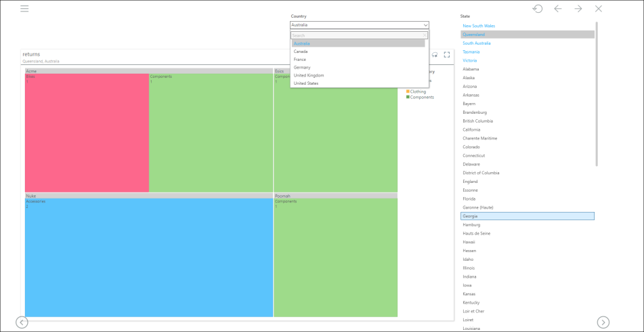
Task: Open the hamburger menu
Action: click(x=24, y=9)
